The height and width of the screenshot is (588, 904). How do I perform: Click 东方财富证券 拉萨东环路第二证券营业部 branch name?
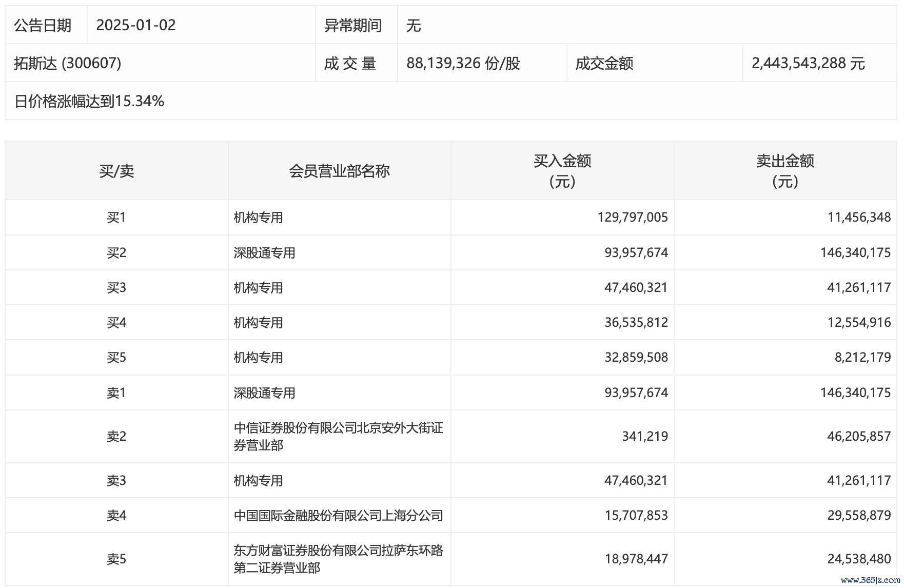pos(338,559)
